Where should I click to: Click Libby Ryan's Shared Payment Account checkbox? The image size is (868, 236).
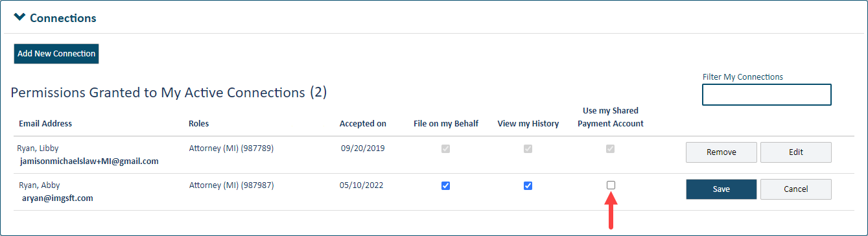coord(611,148)
